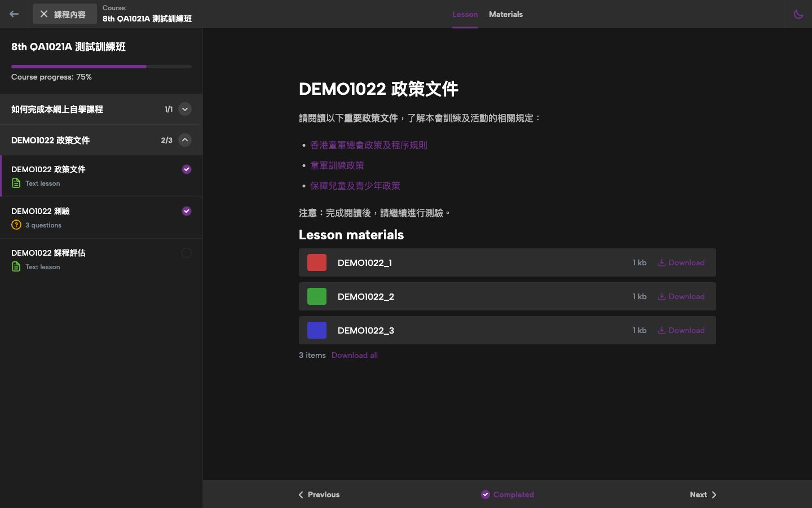812x508 pixels.
Task: Click green document icon under DEMO1022 政策文件
Action: tap(16, 183)
